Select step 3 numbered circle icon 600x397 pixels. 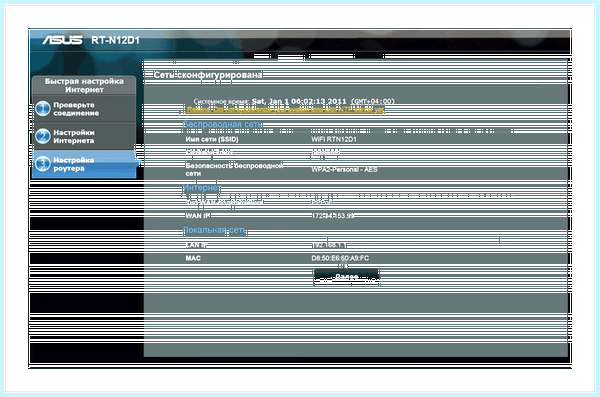[43, 164]
